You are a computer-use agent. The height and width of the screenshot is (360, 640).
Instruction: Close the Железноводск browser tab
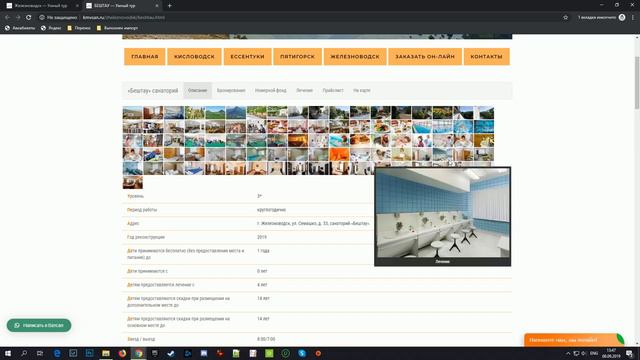[77, 6]
